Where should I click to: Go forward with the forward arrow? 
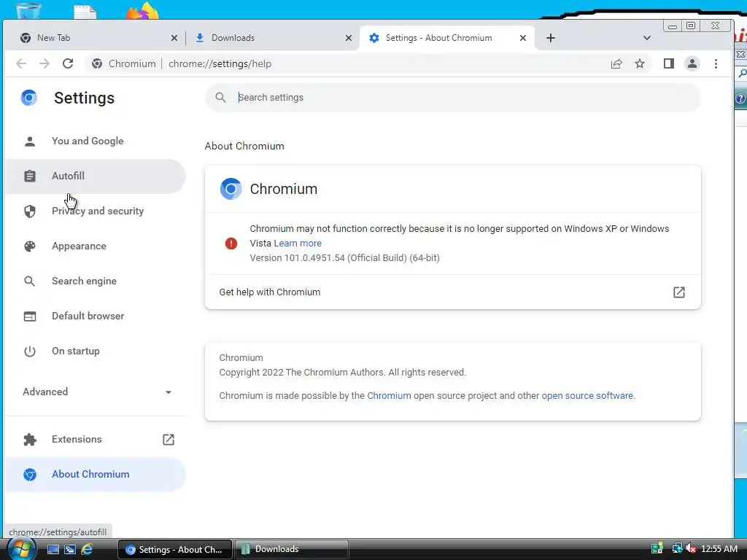tap(44, 63)
